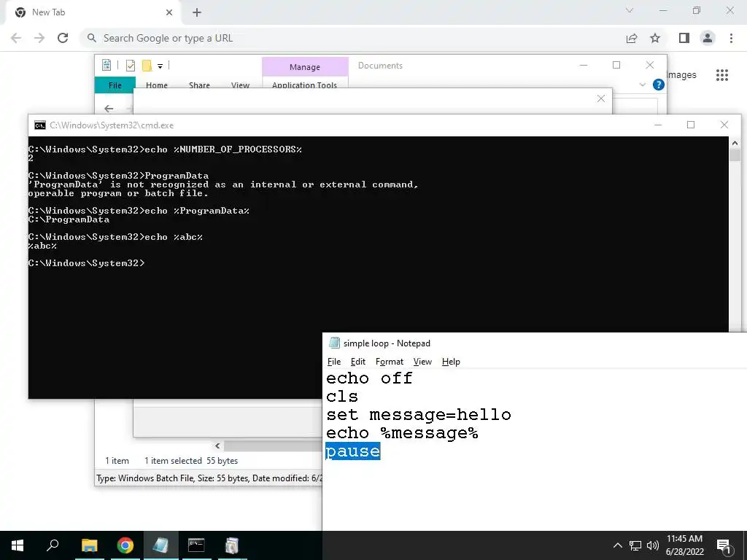The image size is (747, 560).
Task: Reload the Chrome page
Action: (63, 38)
